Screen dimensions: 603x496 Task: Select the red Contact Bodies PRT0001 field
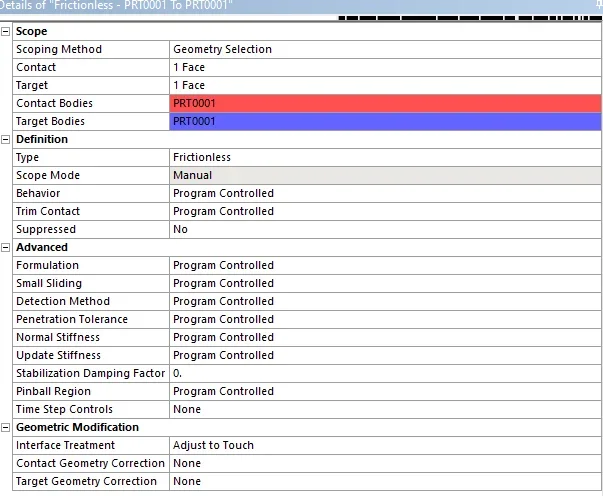(385, 104)
